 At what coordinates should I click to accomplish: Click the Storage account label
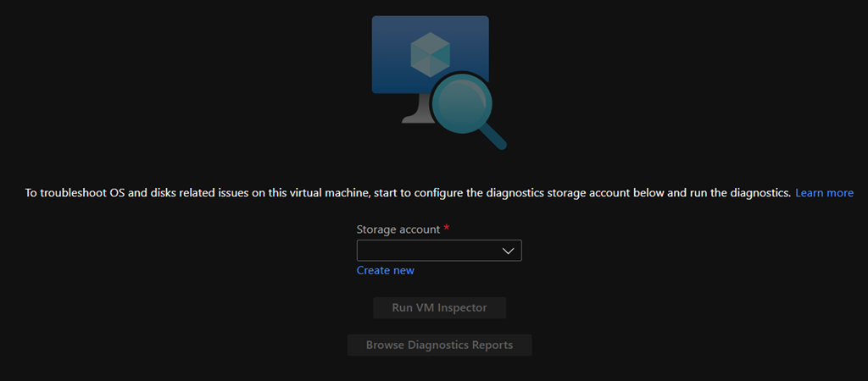398,229
